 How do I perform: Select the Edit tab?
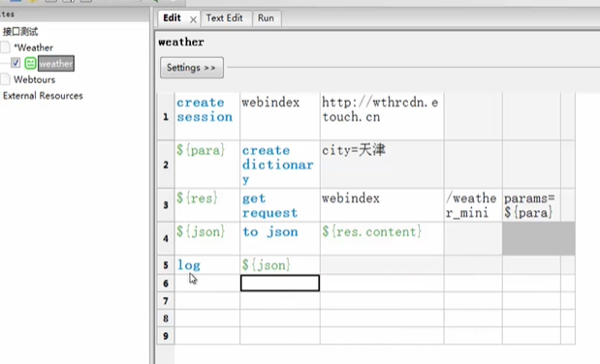(172, 18)
